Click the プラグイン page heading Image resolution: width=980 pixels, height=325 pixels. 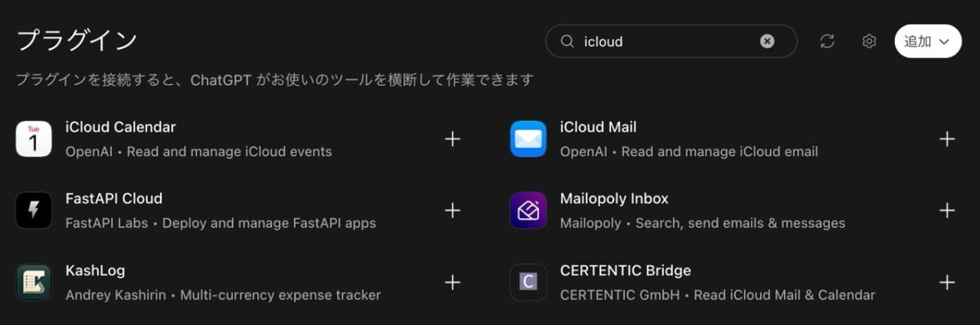click(x=77, y=40)
